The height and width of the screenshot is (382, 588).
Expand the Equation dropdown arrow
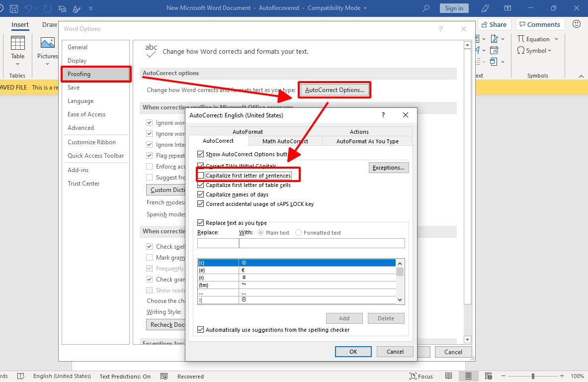(556, 39)
